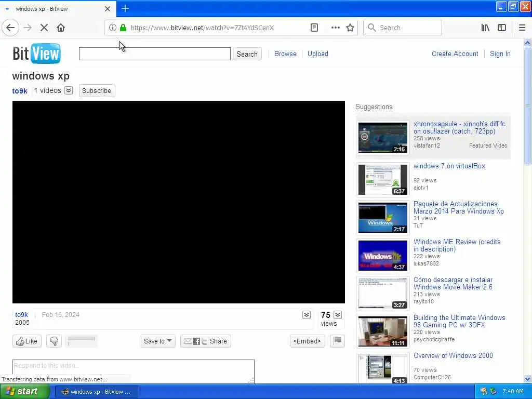
Task: Click the 3:27 video thumbnail
Action: [383, 294]
